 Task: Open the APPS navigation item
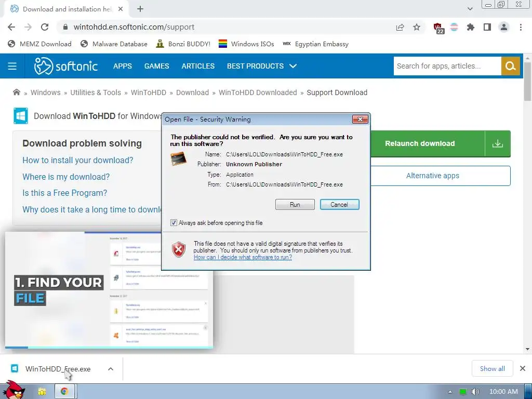[123, 66]
